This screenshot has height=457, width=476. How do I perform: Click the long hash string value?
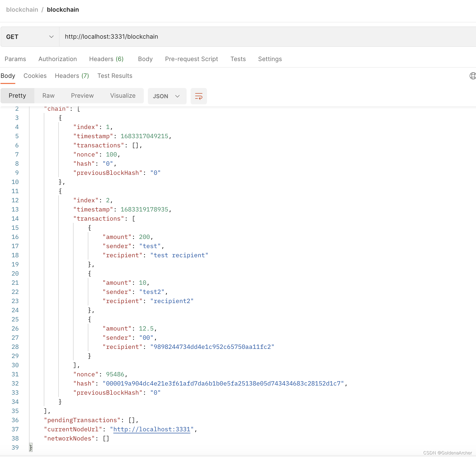223,383
